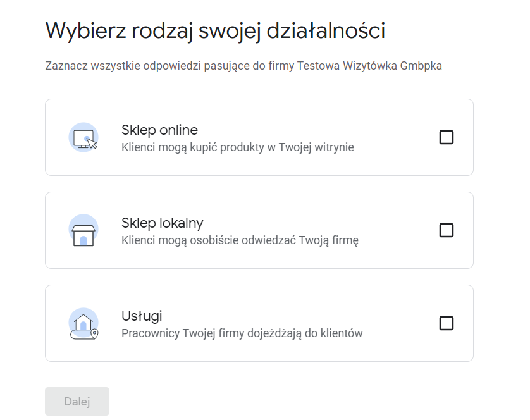Viewport: 530px width, 420px height.
Task: Click the Dalej button
Action: [x=77, y=402]
